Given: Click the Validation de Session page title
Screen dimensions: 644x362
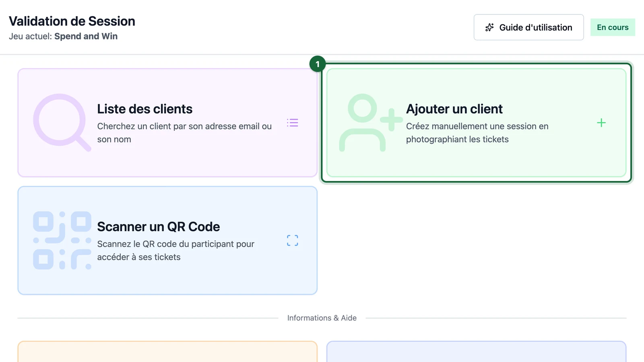Looking at the screenshot, I should (72, 21).
